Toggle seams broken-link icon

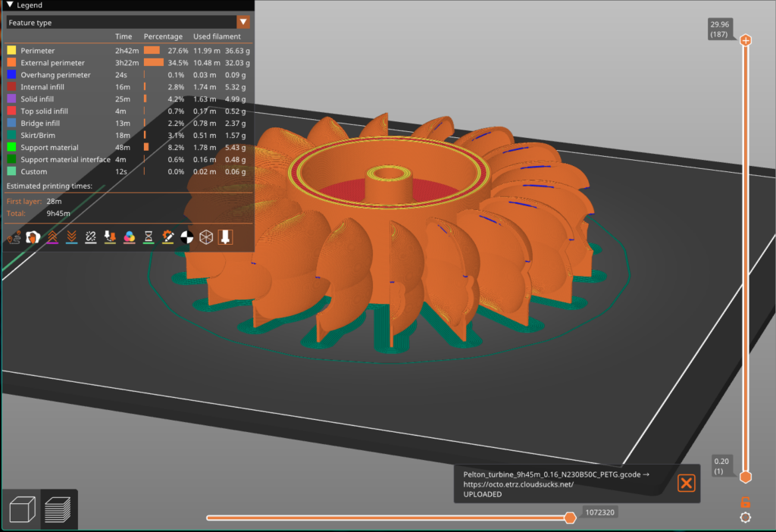(91, 237)
